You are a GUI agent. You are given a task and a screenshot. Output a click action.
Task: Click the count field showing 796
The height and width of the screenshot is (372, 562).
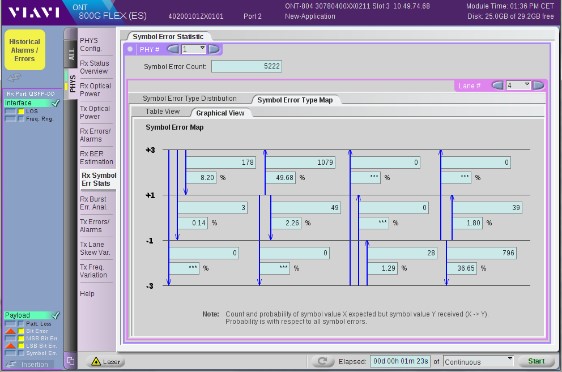tap(482, 253)
